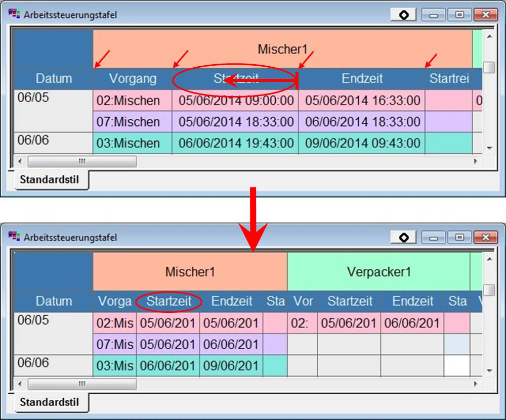Click the Mischer1 resource header in the upper window
Image resolution: width=506 pixels, height=420 pixels.
point(282,50)
